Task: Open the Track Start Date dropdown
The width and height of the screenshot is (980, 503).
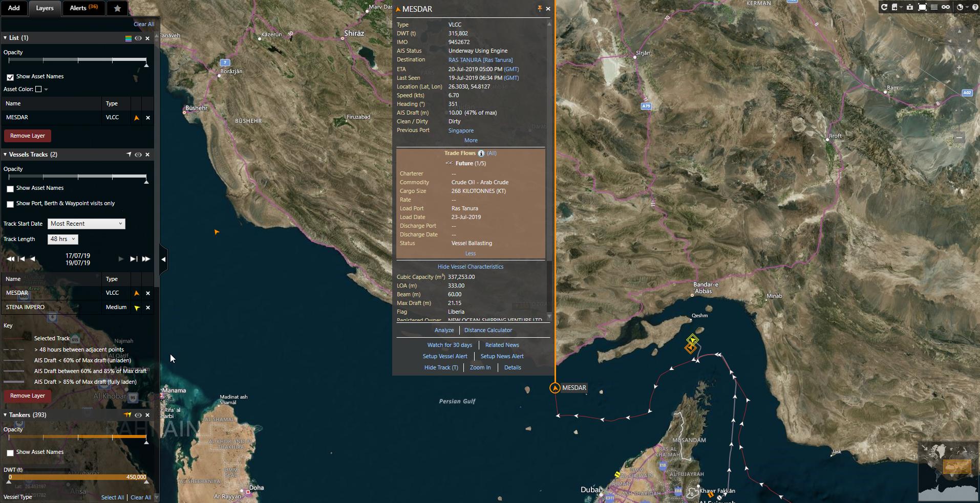Action: coord(87,224)
